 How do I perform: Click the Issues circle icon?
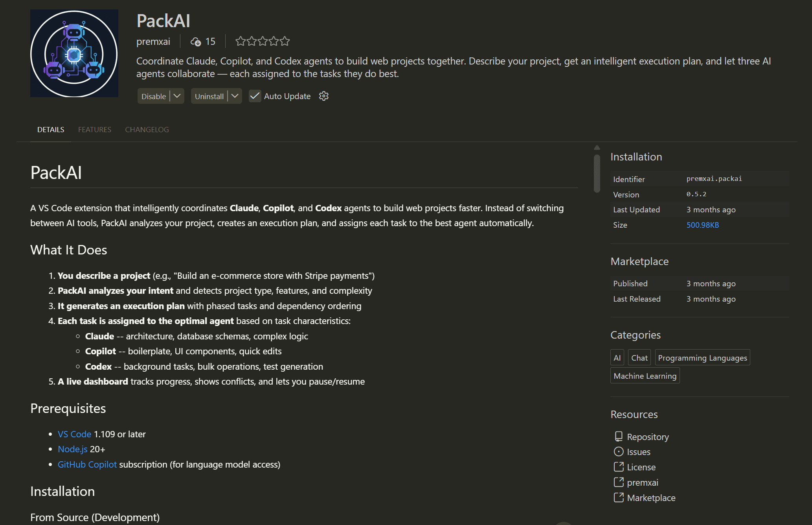(x=619, y=452)
